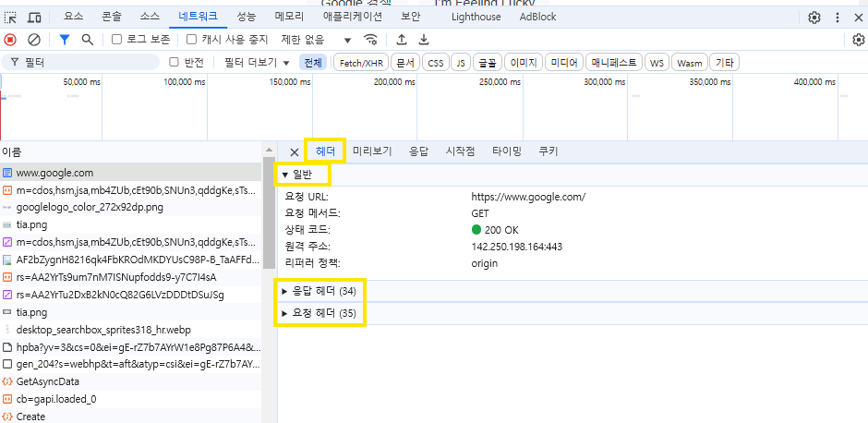Open DevTools three-dot menu
This screenshot has width=868, height=423.
point(838,18)
